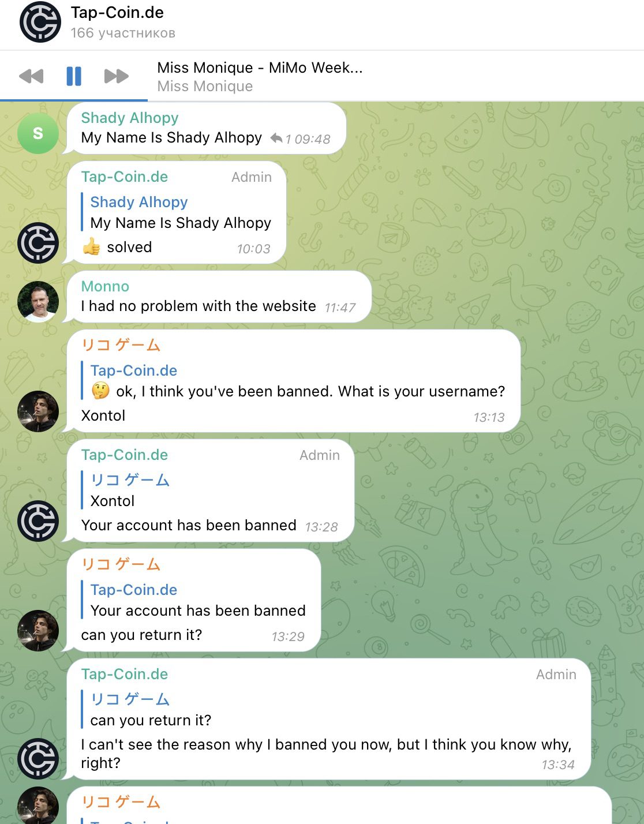Click Shady Alhopy's green S avatar
The width and height of the screenshot is (644, 824).
[x=38, y=133]
